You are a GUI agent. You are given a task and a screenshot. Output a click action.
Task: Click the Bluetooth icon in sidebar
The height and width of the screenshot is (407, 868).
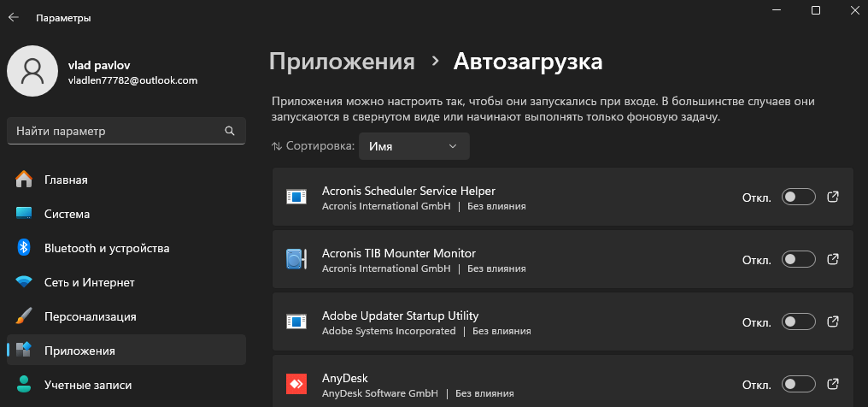pos(23,247)
